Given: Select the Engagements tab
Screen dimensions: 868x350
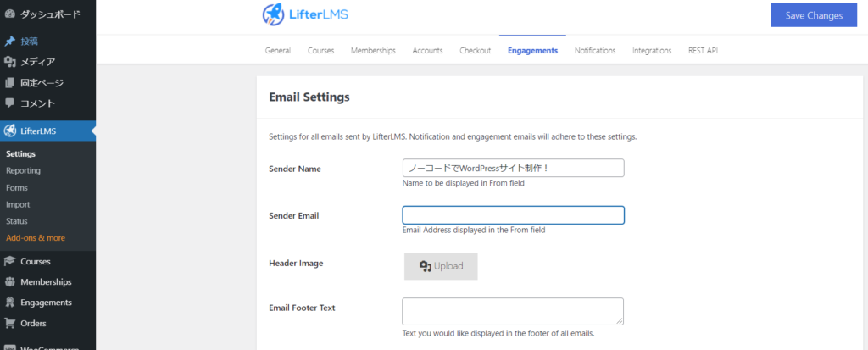Looking at the screenshot, I should tap(532, 50).
